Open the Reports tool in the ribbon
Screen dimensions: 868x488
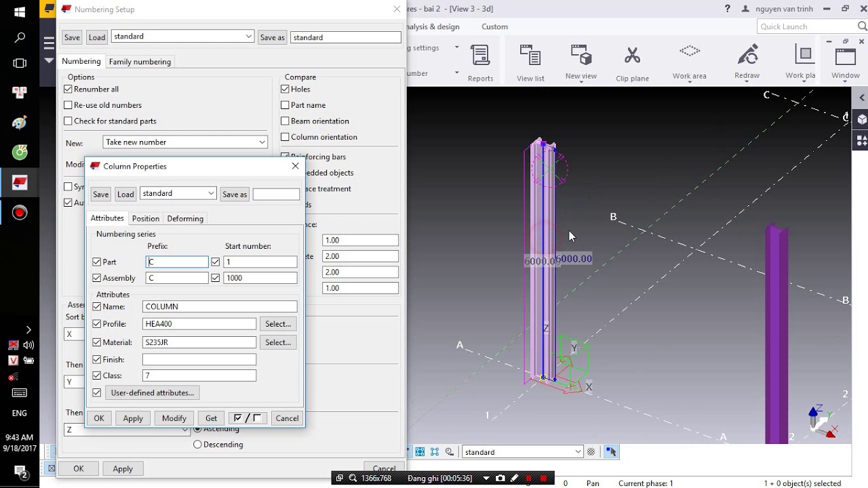pos(480,64)
